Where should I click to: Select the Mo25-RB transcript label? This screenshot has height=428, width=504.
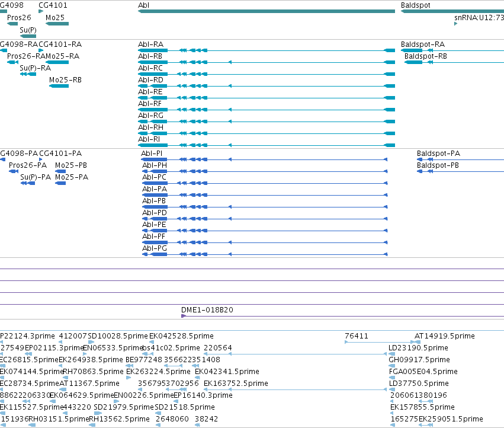tap(65, 80)
